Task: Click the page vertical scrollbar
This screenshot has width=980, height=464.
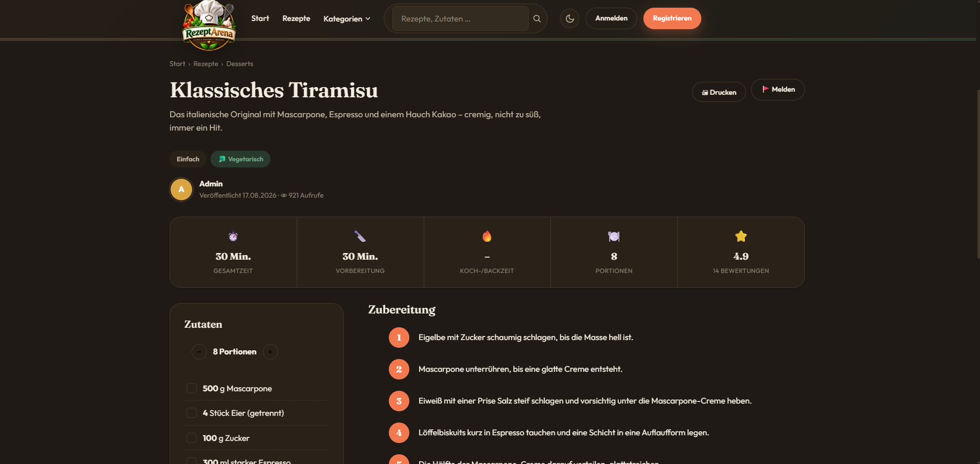Action: (x=977, y=174)
